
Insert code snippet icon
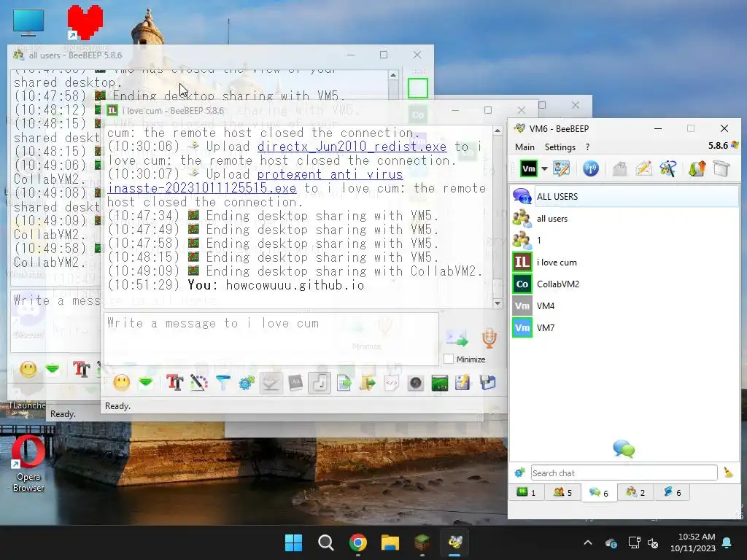pyautogui.click(x=391, y=382)
